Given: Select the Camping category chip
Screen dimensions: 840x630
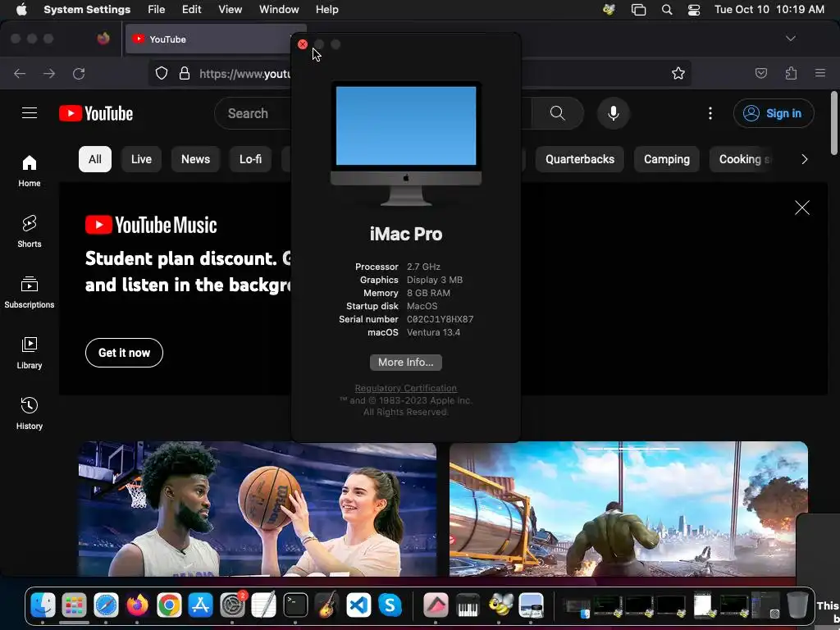Looking at the screenshot, I should (x=666, y=159).
